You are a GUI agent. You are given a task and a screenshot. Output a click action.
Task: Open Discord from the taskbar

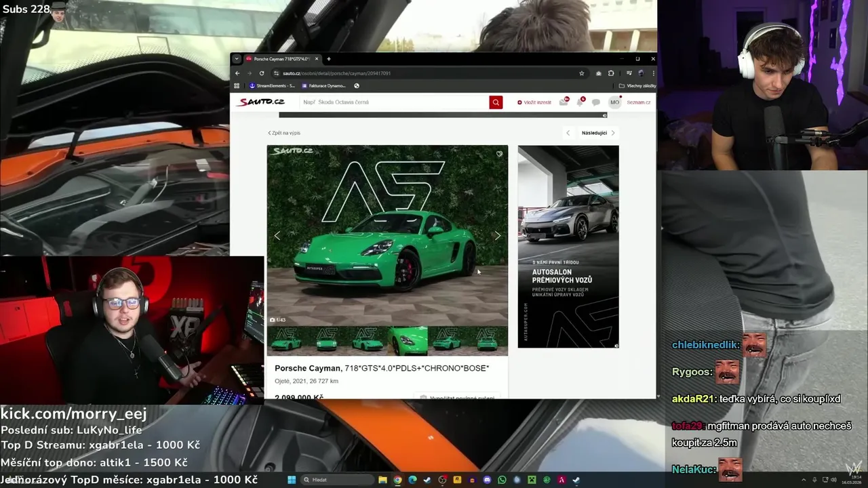coord(487,480)
